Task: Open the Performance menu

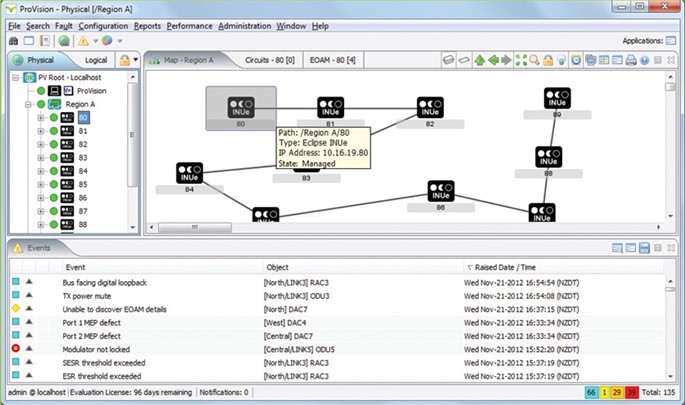Action: 189,26
